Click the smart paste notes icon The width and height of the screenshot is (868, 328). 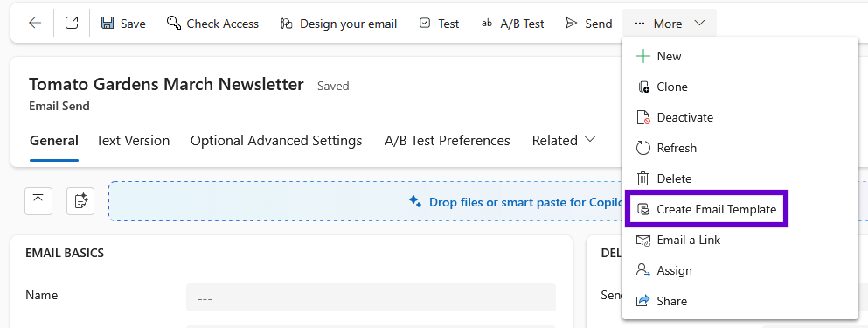point(80,200)
